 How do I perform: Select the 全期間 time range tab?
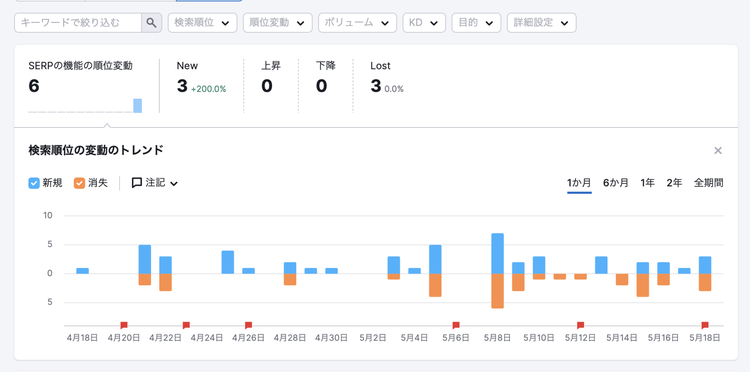point(708,183)
